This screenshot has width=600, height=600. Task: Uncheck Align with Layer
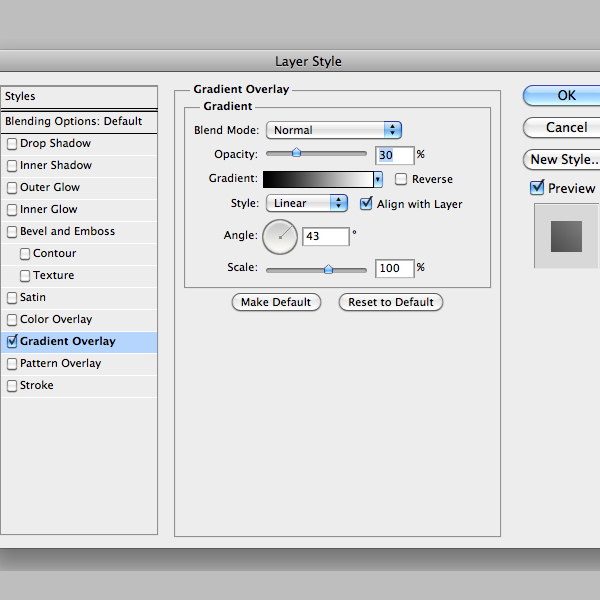click(x=366, y=204)
